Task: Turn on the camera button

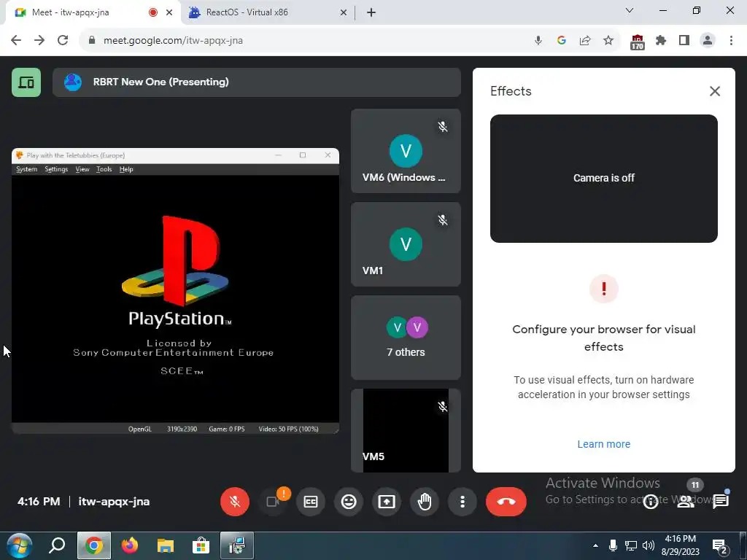Action: [273, 502]
